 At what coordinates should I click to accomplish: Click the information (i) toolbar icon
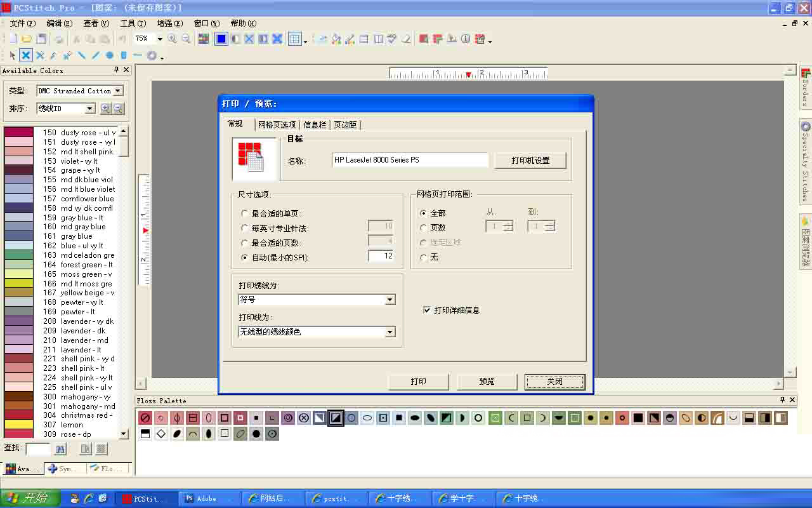coord(466,39)
